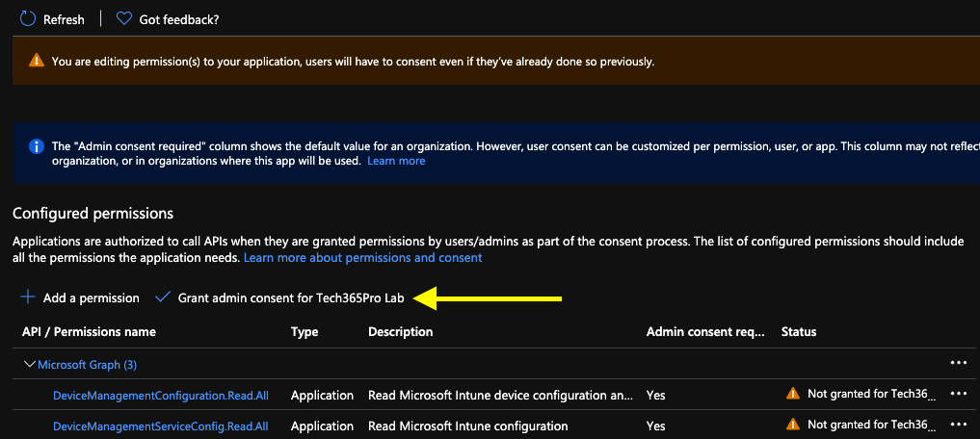Sort by API / Permissions name column header
Viewport: 980px width, 439px height.
89,331
